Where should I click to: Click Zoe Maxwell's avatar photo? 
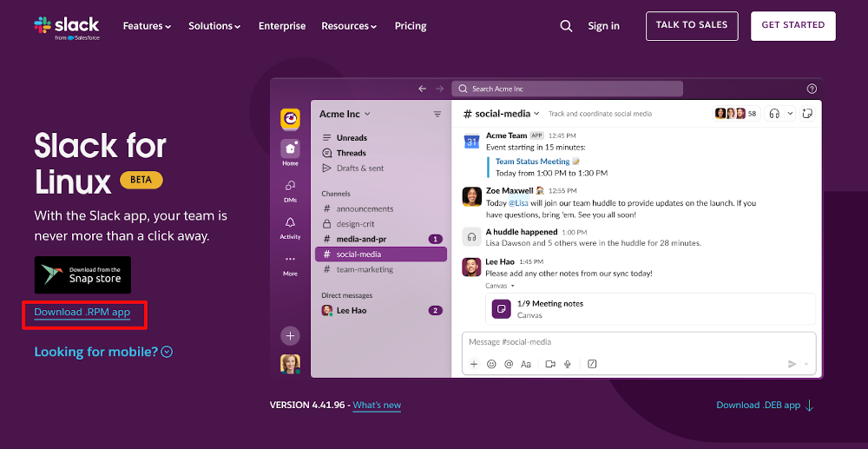click(471, 196)
